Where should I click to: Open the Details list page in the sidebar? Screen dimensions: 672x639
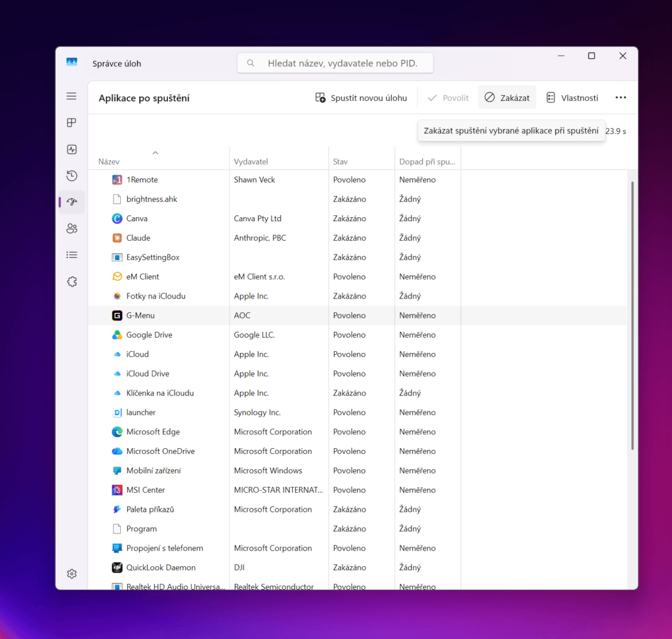72,255
